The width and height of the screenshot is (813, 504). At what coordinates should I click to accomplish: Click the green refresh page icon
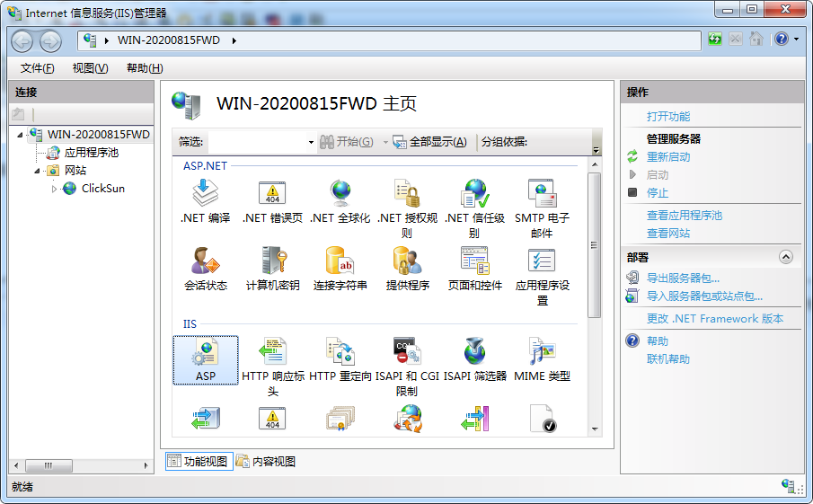click(715, 39)
